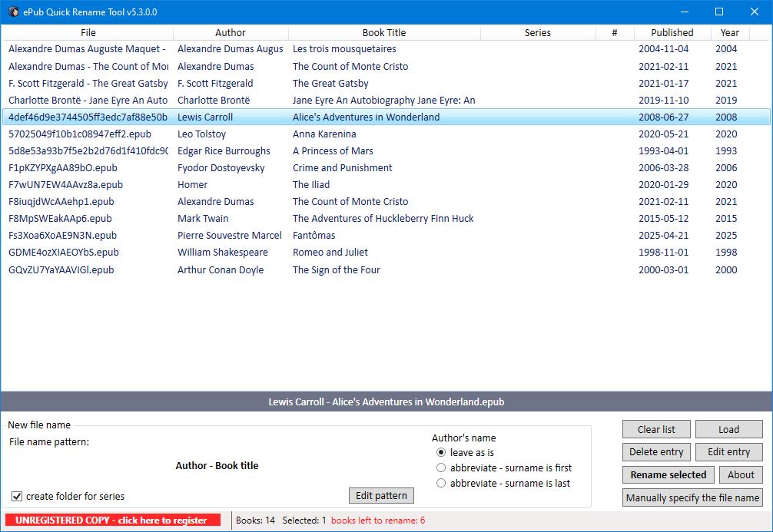Click the Load button
Screen dimensions: 773x532
(728, 428)
